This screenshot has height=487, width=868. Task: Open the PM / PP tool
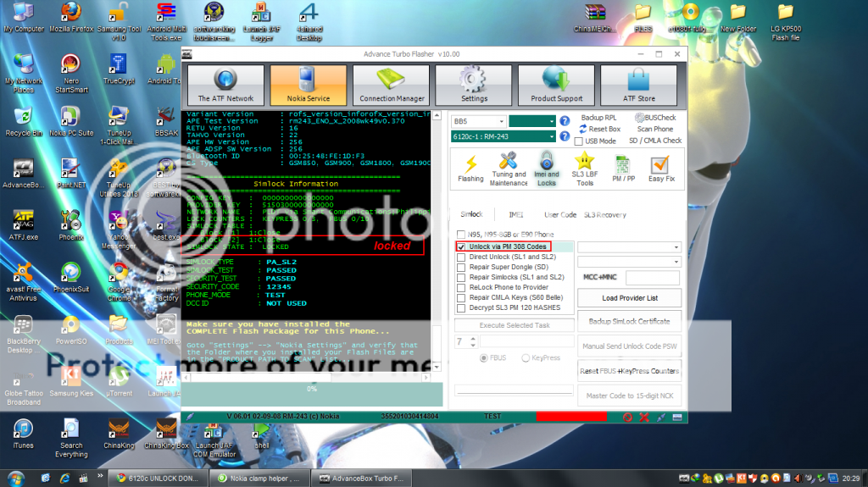coord(623,169)
